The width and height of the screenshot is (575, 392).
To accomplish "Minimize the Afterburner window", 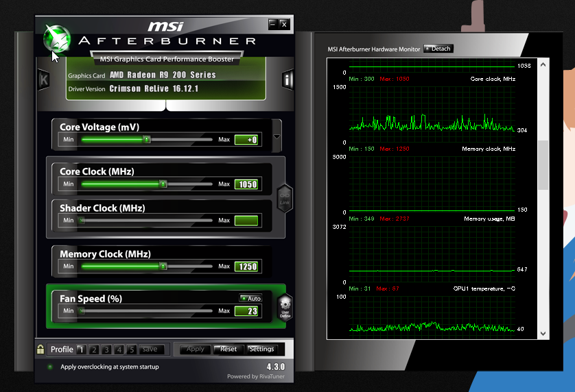I will (273, 24).
